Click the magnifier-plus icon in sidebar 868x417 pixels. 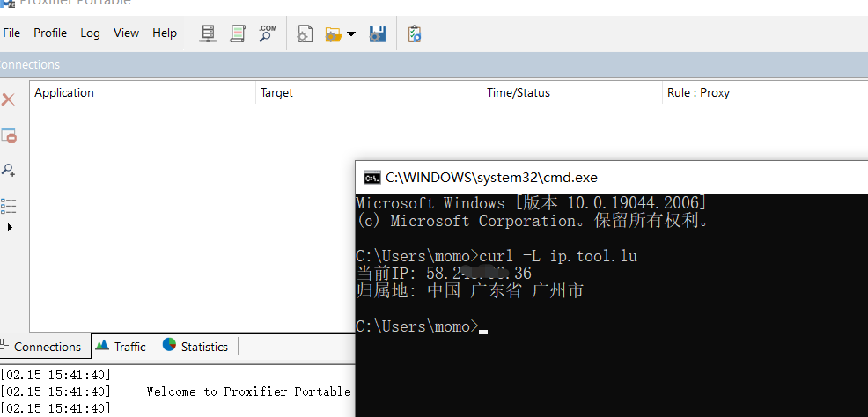[x=9, y=170]
